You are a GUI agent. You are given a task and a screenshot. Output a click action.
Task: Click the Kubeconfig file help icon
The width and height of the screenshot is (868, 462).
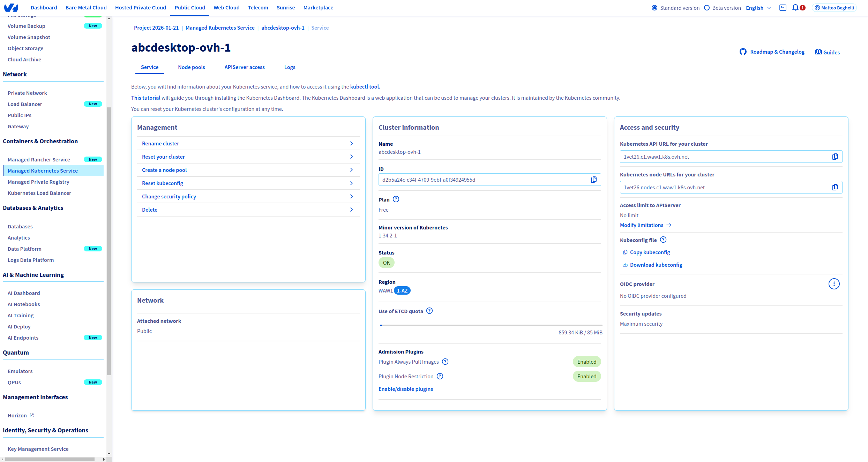[663, 240]
